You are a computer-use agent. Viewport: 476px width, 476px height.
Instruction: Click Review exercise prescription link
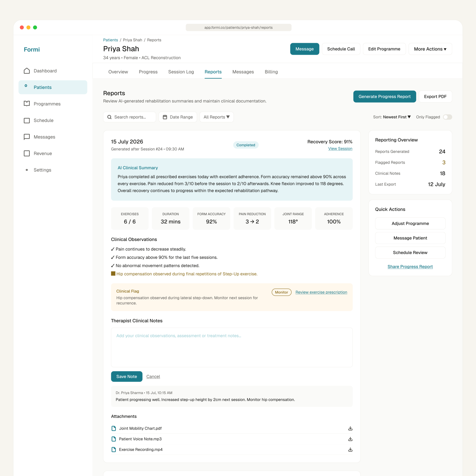321,292
